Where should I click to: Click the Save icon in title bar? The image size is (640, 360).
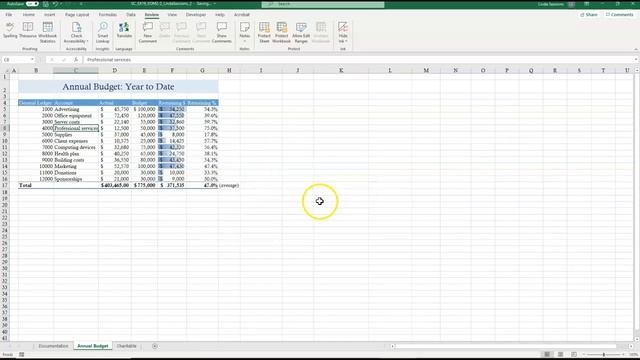[x=45, y=4]
